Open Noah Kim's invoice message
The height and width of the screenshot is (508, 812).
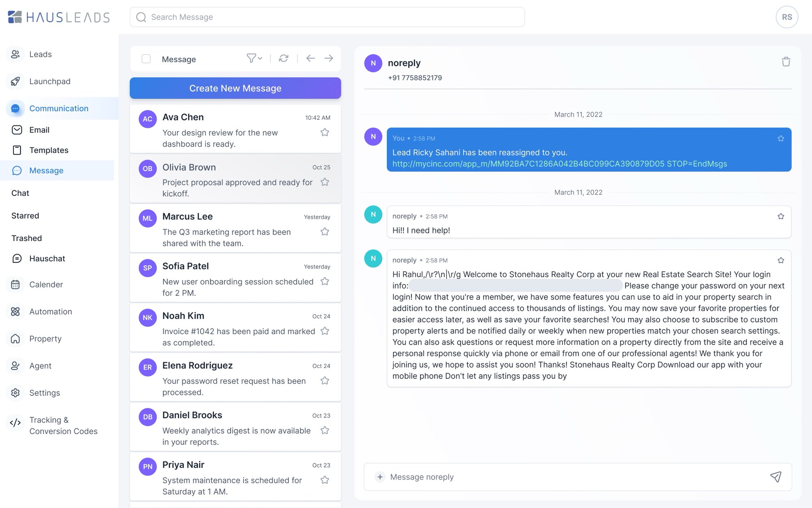pos(235,328)
